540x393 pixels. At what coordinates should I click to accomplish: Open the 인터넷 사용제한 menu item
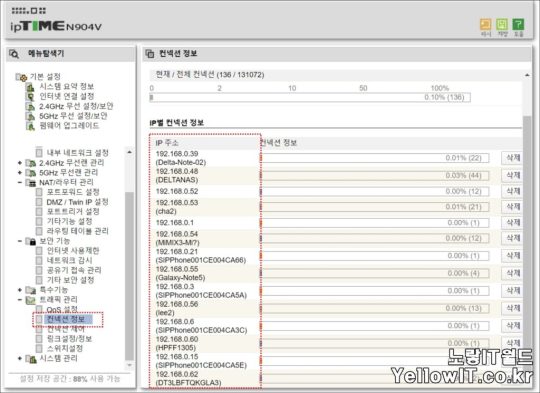pyautogui.click(x=73, y=250)
